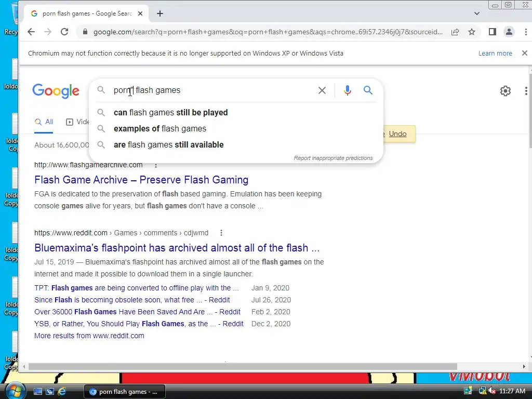Open Flash Game Archive – Preserve Flash Gaming
532x399 pixels.
(141, 180)
